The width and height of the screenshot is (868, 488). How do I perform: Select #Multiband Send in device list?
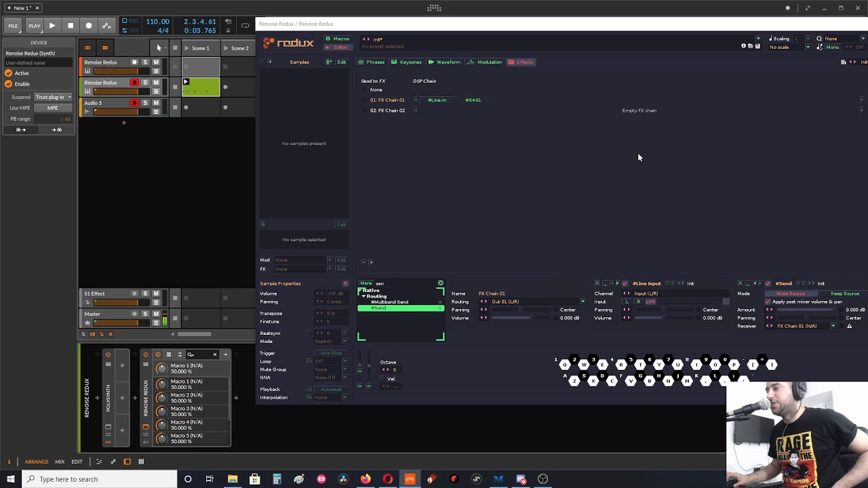pos(389,302)
